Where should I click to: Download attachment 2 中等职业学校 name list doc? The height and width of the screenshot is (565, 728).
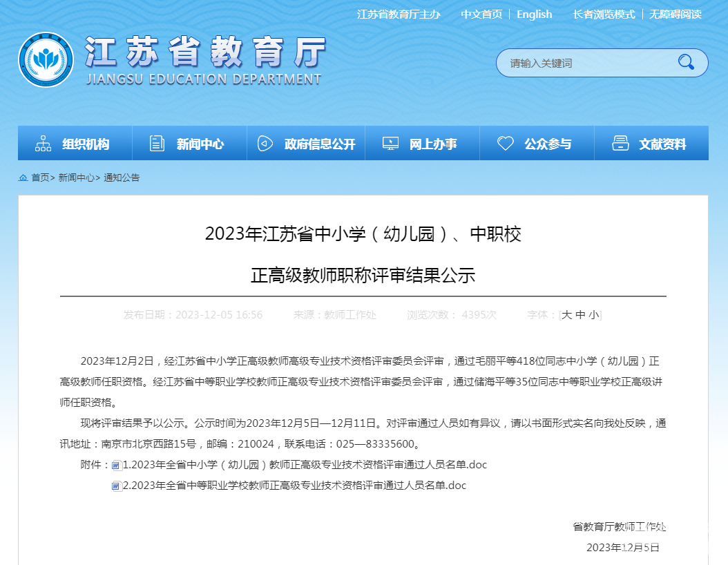[x=294, y=486]
